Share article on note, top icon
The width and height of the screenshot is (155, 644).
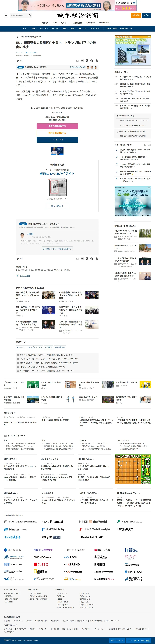pyautogui.click(x=82, y=61)
